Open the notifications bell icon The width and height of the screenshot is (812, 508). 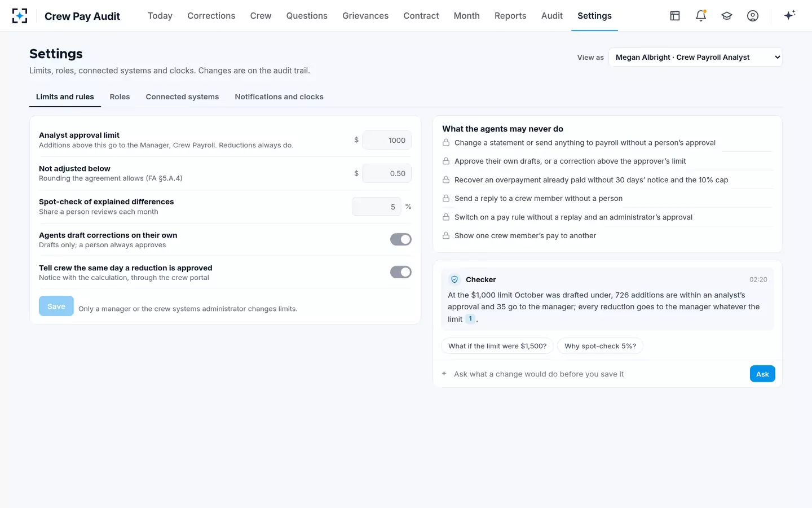(x=701, y=16)
